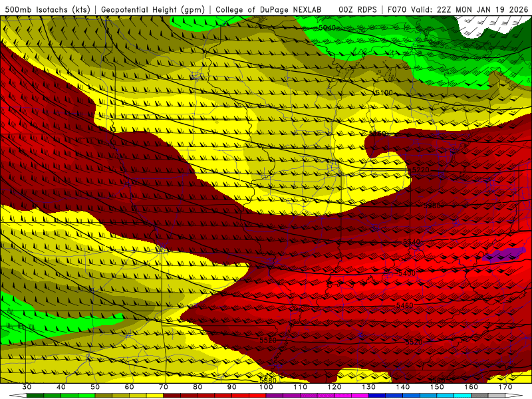Click the 'Geopotential Height (gpm)' title text
Screen dimensions: 532x399
153,9
